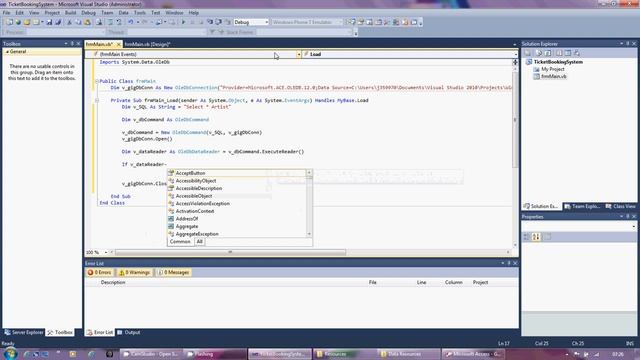The width and height of the screenshot is (640, 360).
Task: Click the code editor vertical scrollbar thumb
Action: point(515,120)
